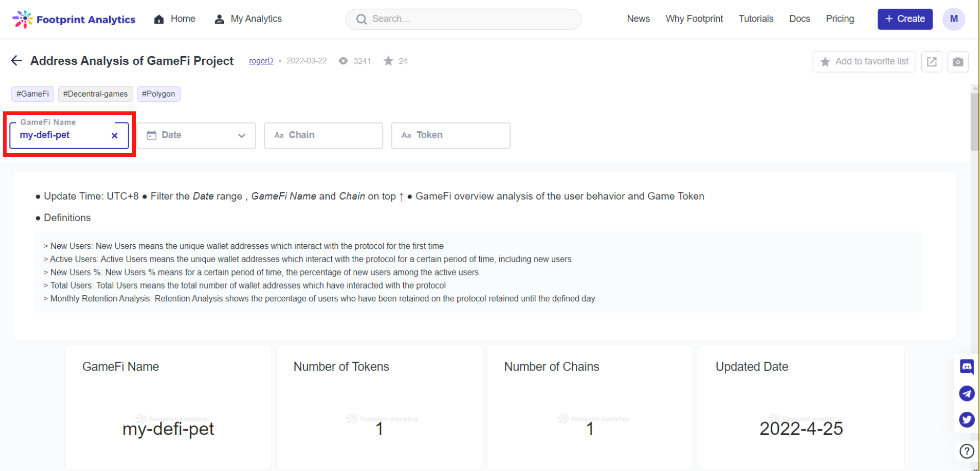Open the M user avatar
This screenshot has height=471, width=980.
[953, 19]
